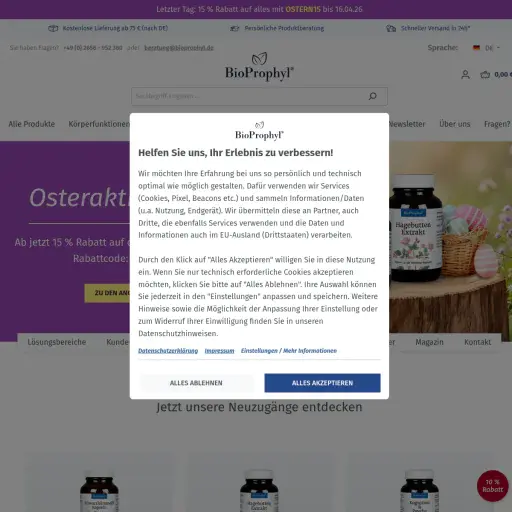The width and height of the screenshot is (512, 512).
Task: Click the BioProphyl header logo
Action: pyautogui.click(x=259, y=67)
